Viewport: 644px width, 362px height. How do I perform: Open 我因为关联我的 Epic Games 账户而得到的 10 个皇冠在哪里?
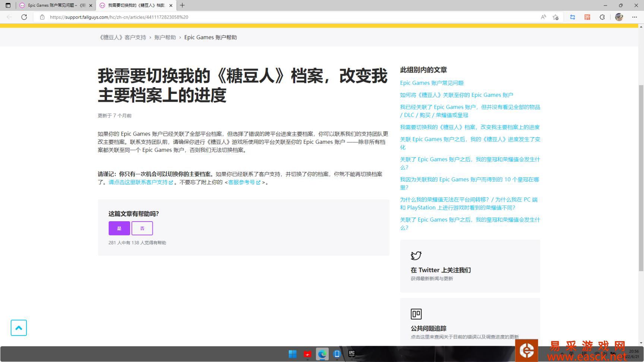pos(470,183)
